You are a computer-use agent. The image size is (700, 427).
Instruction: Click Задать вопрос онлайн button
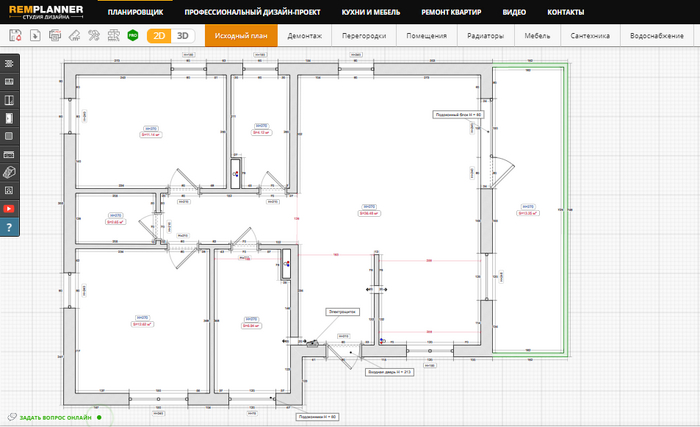point(55,416)
